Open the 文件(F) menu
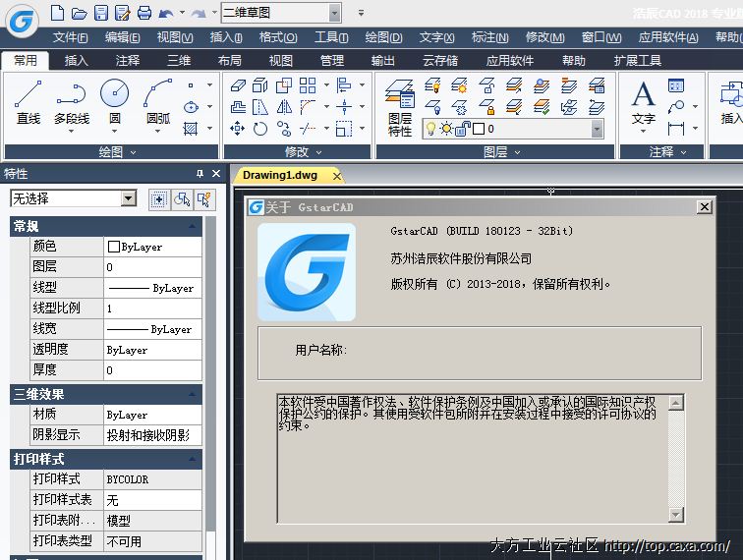The width and height of the screenshot is (743, 560). pos(70,37)
